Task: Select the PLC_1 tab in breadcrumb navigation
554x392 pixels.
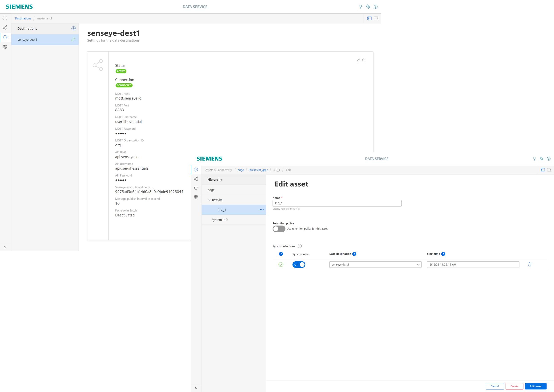Action: [x=277, y=170]
